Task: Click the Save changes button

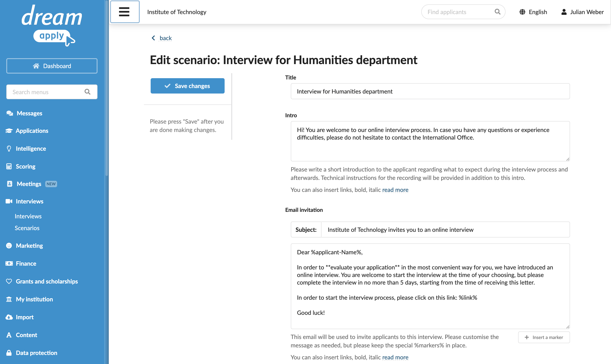Action: pos(188,86)
